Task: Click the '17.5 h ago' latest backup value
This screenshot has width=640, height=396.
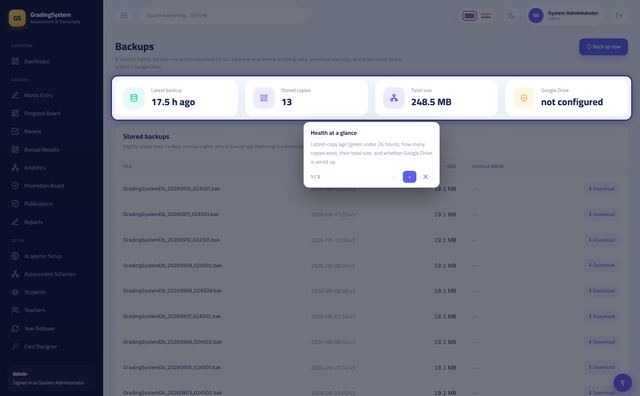Action: click(x=173, y=102)
